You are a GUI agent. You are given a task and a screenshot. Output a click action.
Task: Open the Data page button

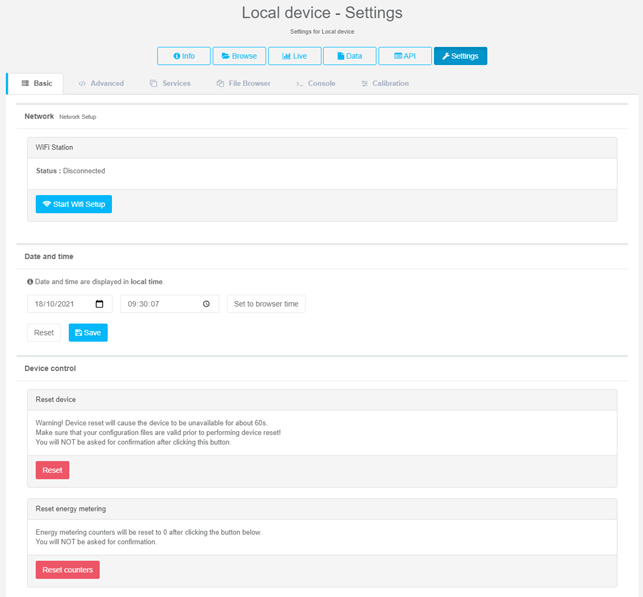349,56
